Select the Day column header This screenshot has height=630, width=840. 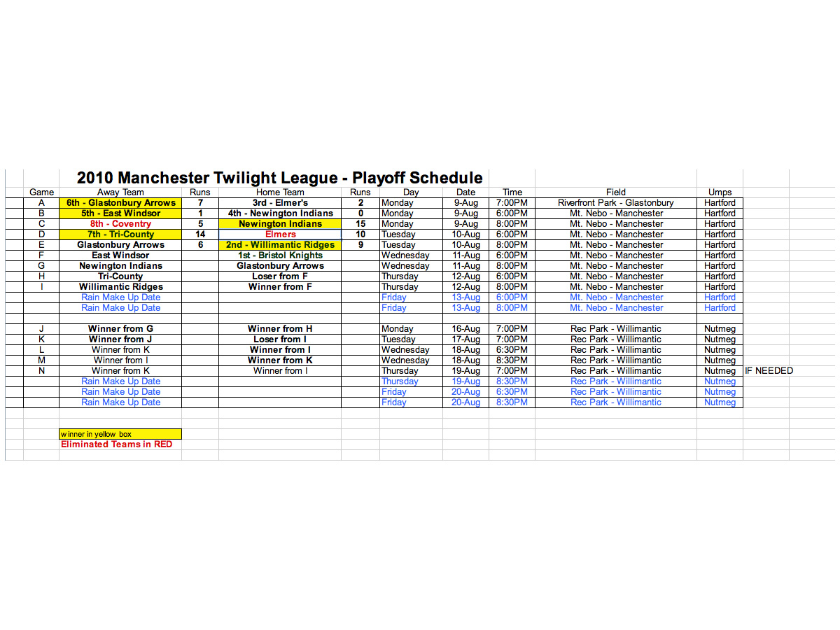point(412,192)
